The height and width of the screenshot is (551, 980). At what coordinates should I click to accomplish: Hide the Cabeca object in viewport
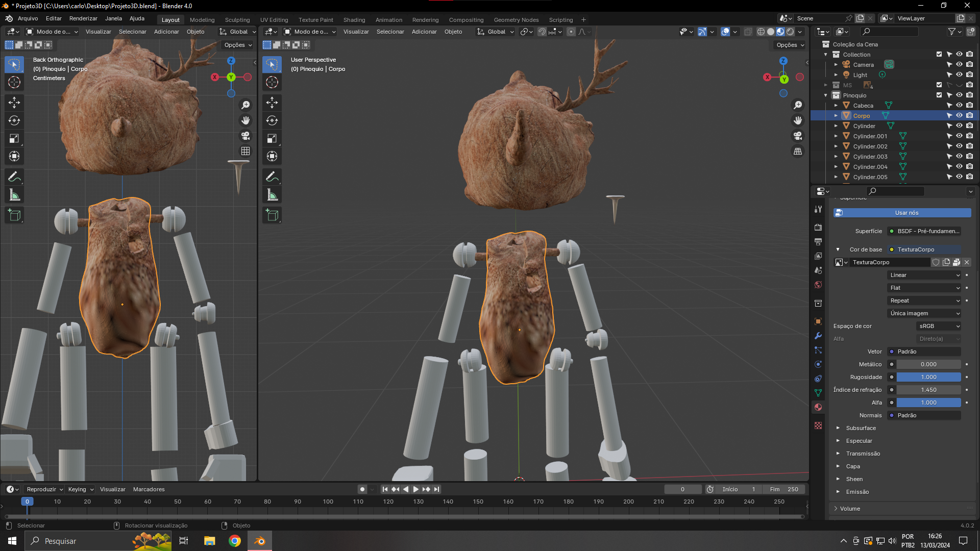coord(959,106)
